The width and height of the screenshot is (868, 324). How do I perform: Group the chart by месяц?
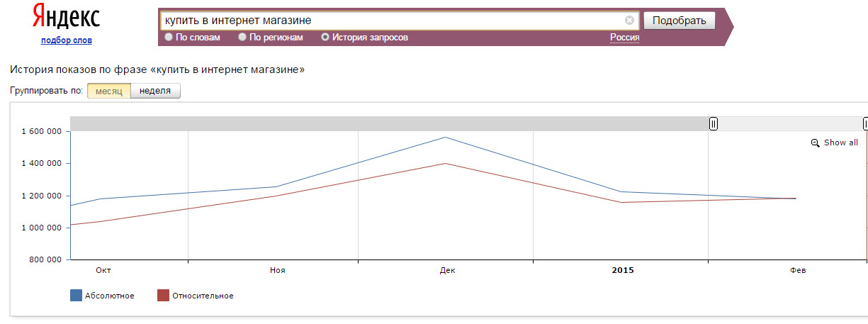(109, 91)
